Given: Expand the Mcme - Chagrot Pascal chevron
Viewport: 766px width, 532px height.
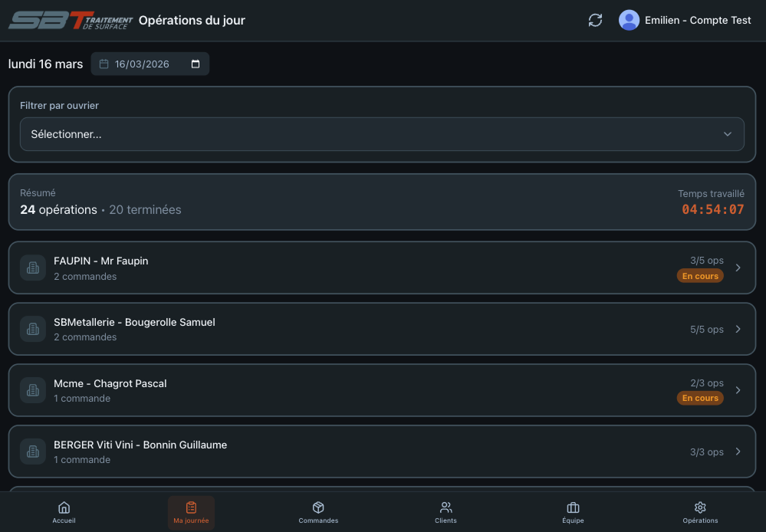Looking at the screenshot, I should click(738, 390).
